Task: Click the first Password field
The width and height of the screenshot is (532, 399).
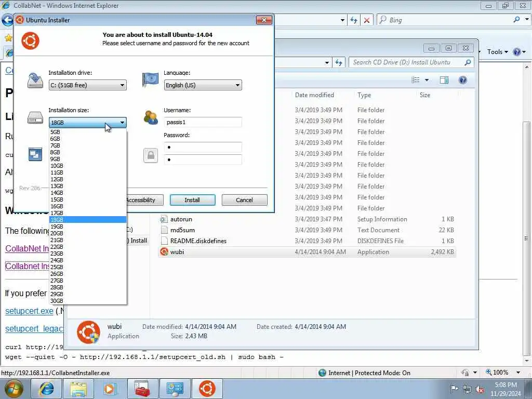Action: click(203, 147)
